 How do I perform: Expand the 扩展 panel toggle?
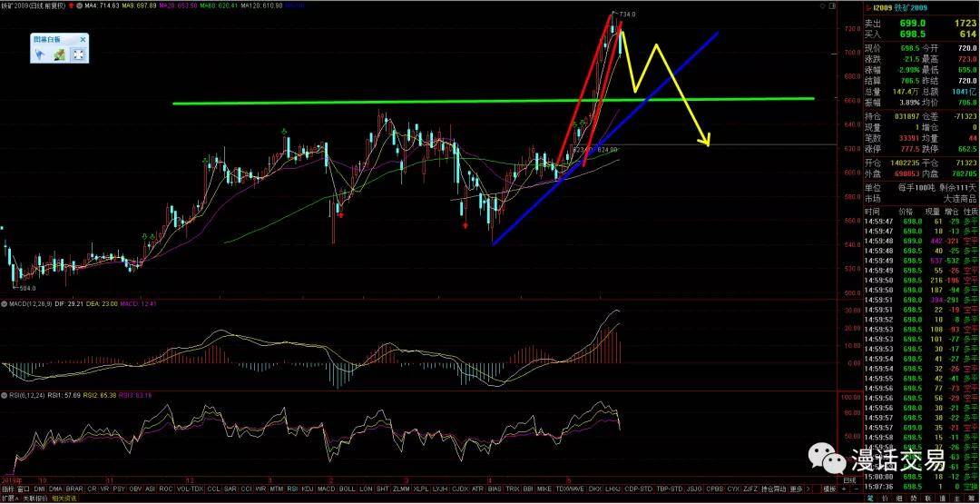pos(10,499)
